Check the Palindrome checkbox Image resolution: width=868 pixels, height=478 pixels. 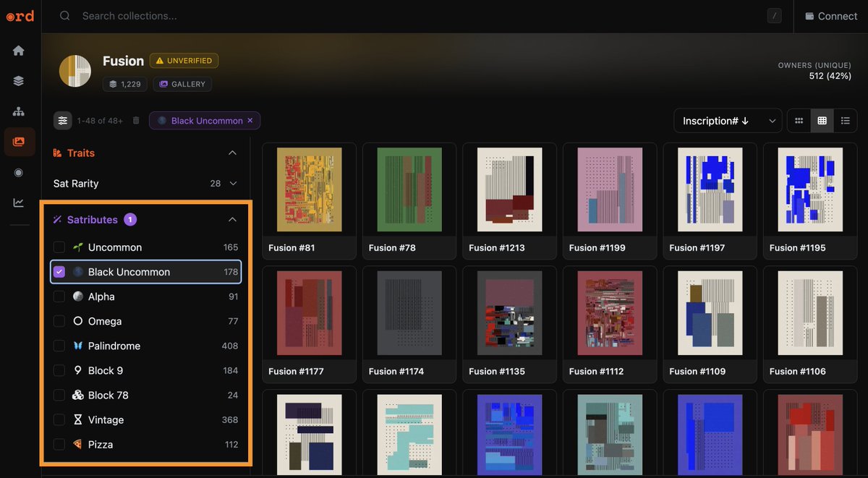(x=59, y=346)
